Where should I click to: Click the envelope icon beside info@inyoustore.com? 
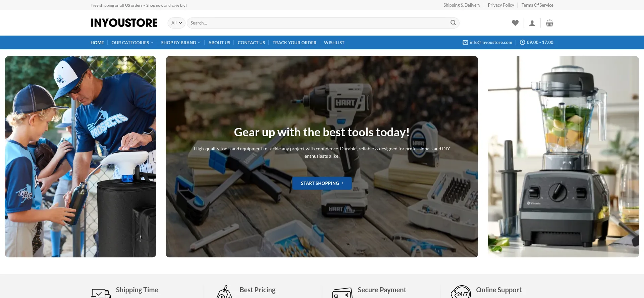[465, 43]
